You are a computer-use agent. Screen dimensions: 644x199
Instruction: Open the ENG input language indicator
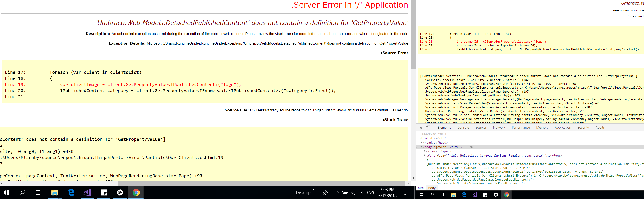[x=370, y=192]
